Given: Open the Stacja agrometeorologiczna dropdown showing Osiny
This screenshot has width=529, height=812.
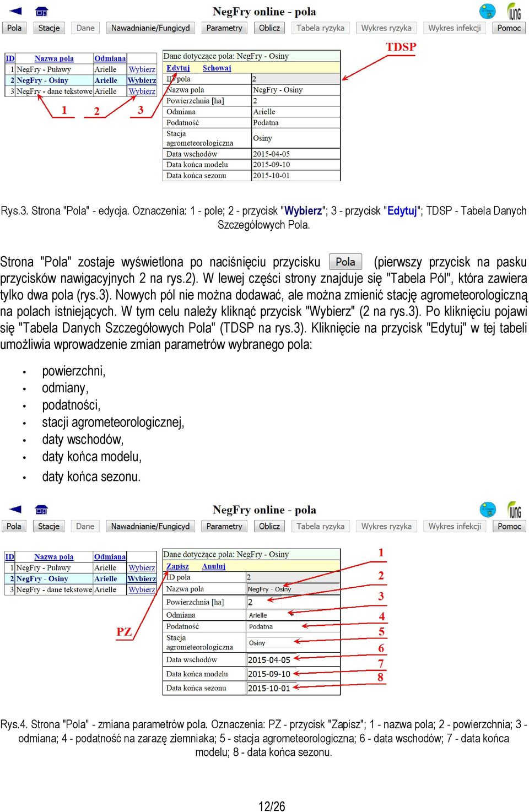Looking at the screenshot, I should tap(274, 643).
